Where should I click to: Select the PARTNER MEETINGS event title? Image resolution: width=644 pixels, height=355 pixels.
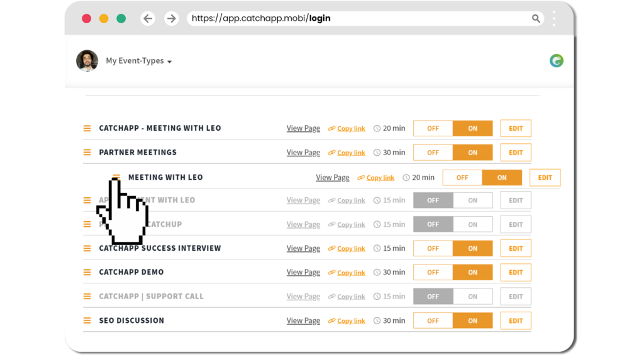(x=138, y=152)
